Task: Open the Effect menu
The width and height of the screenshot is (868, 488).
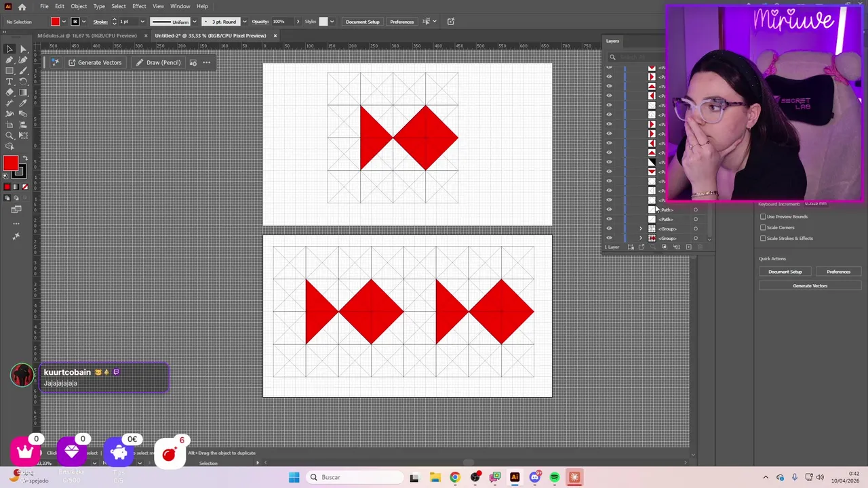Action: pyautogui.click(x=139, y=6)
